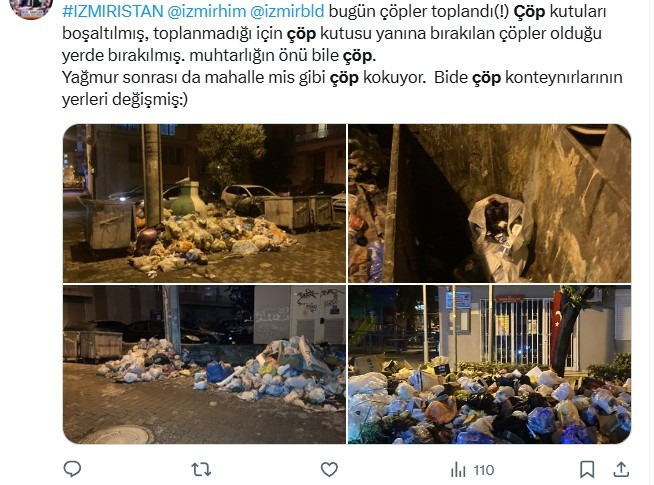Click the manhole cover in the street photo
The height and width of the screenshot is (485, 654).
(116, 435)
